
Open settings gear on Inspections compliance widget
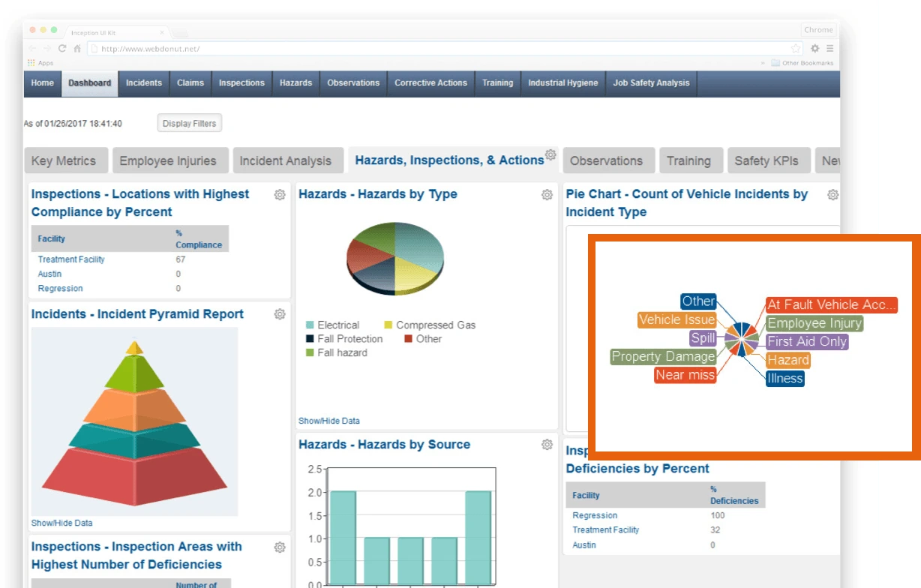tap(280, 194)
